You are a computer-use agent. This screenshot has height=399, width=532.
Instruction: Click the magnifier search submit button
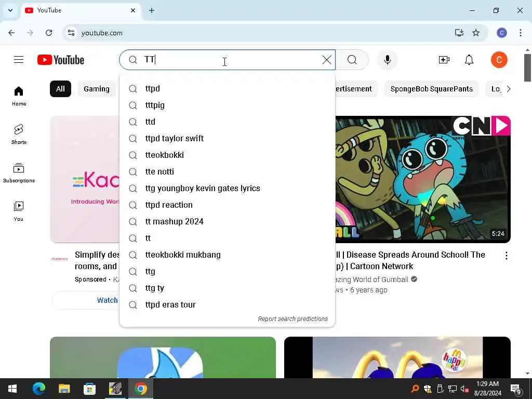click(x=352, y=60)
